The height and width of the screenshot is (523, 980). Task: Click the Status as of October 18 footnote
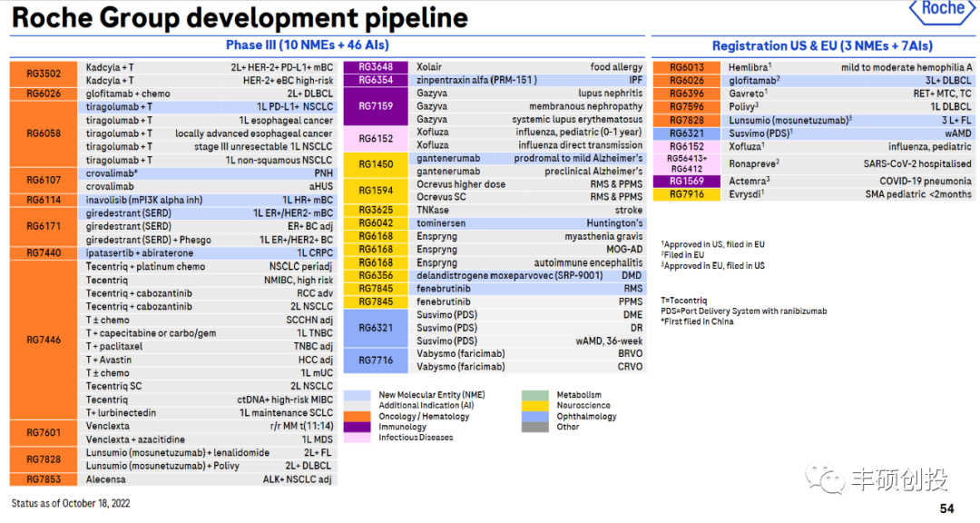click(x=70, y=502)
